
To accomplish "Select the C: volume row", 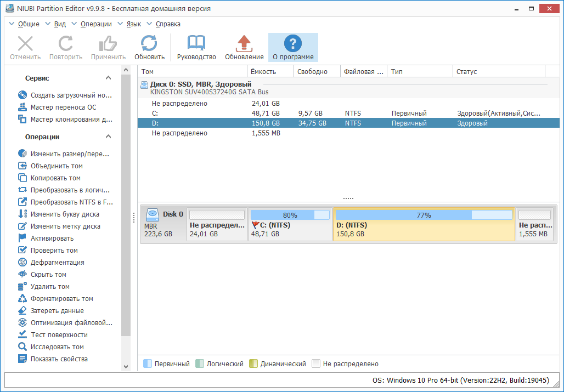I will tap(348, 113).
